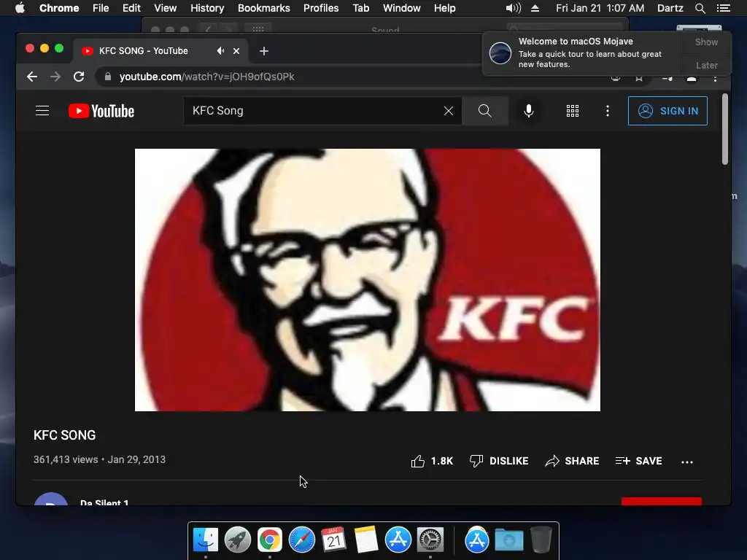Open Notification Center in the menu bar
Image resolution: width=747 pixels, height=560 pixels.
coord(723,8)
